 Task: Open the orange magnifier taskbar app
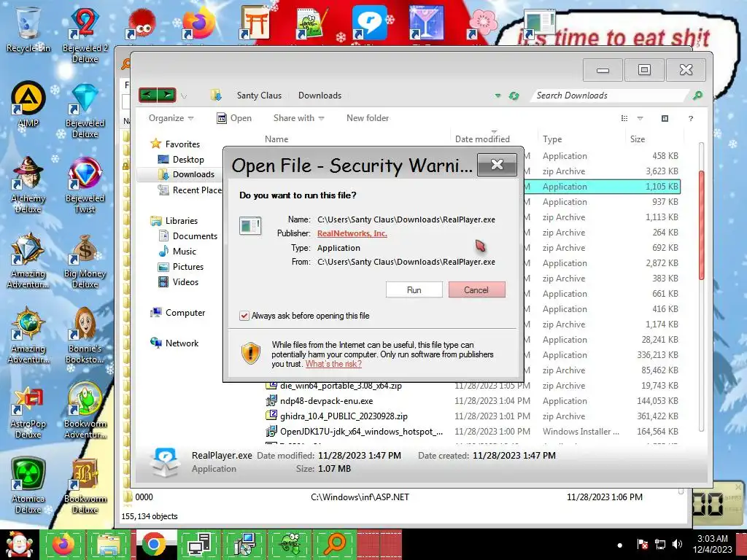335,544
